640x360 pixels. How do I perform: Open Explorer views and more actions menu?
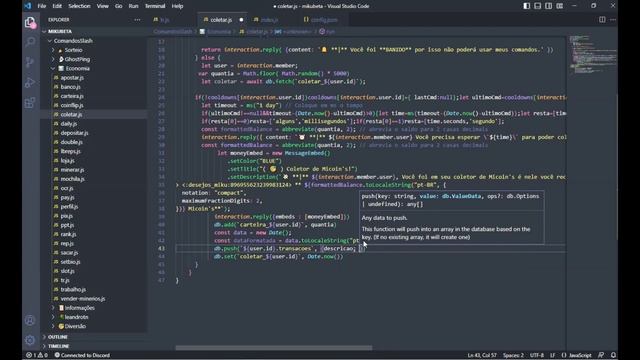click(x=137, y=20)
